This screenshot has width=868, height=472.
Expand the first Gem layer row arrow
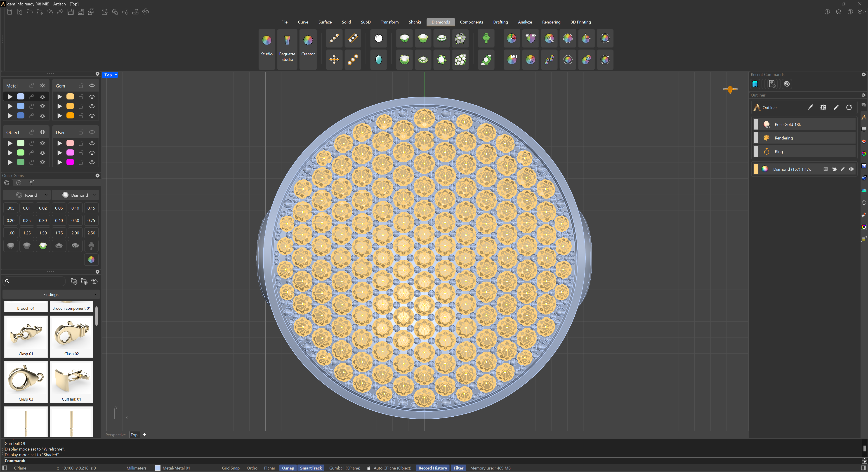60,97
